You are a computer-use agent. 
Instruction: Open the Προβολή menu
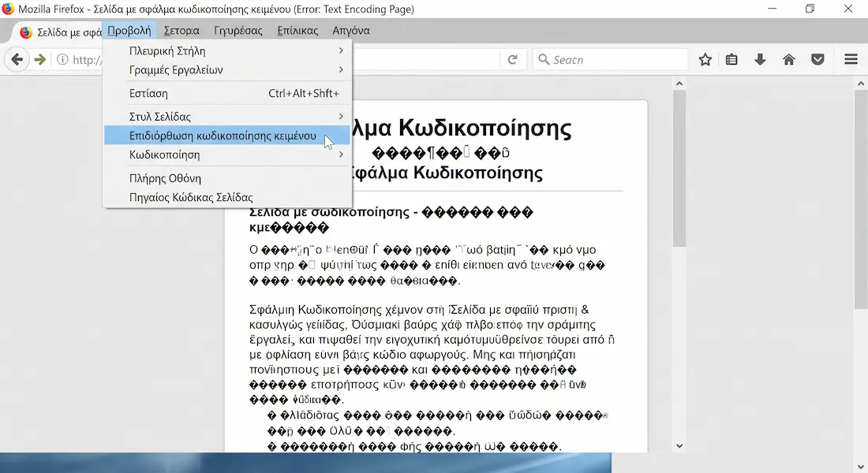pyautogui.click(x=129, y=31)
